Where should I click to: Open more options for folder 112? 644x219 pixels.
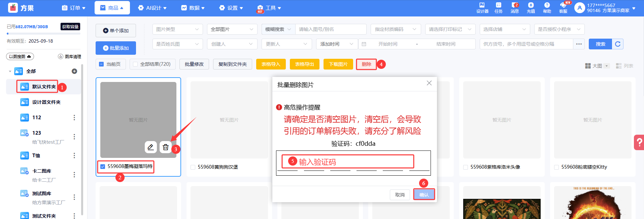(x=74, y=118)
